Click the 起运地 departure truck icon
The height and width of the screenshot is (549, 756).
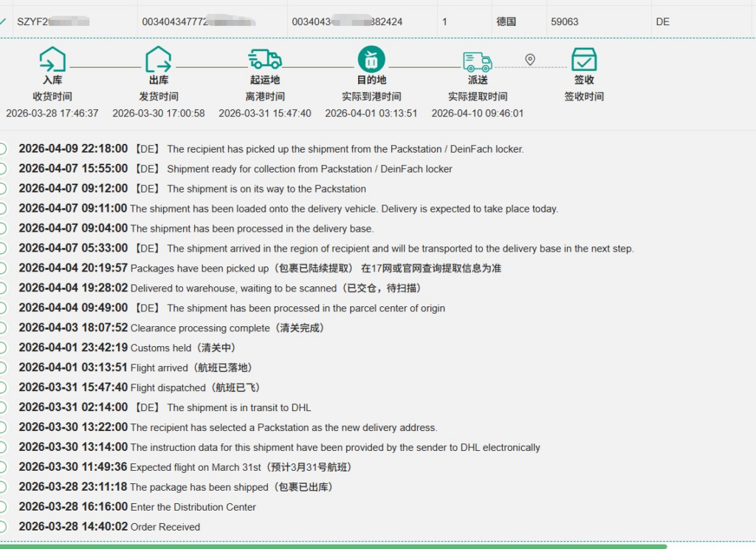(265, 59)
